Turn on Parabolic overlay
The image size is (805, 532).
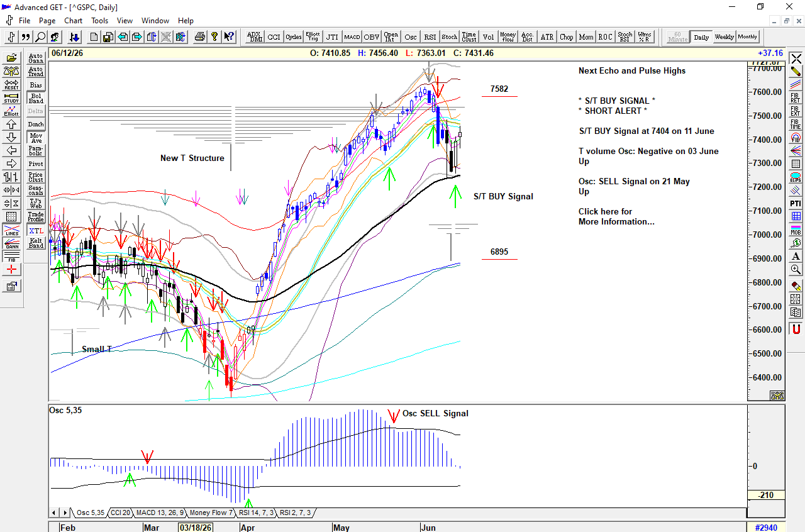point(36,151)
